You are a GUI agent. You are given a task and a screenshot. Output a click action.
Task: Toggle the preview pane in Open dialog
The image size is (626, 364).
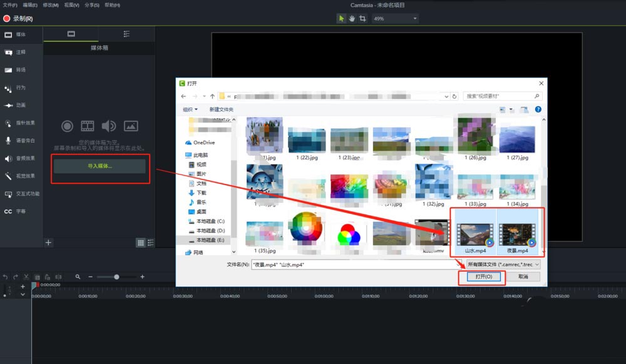pos(524,109)
